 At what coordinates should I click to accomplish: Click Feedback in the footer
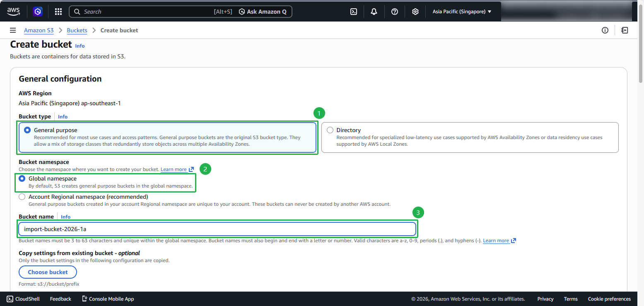[x=60, y=299]
